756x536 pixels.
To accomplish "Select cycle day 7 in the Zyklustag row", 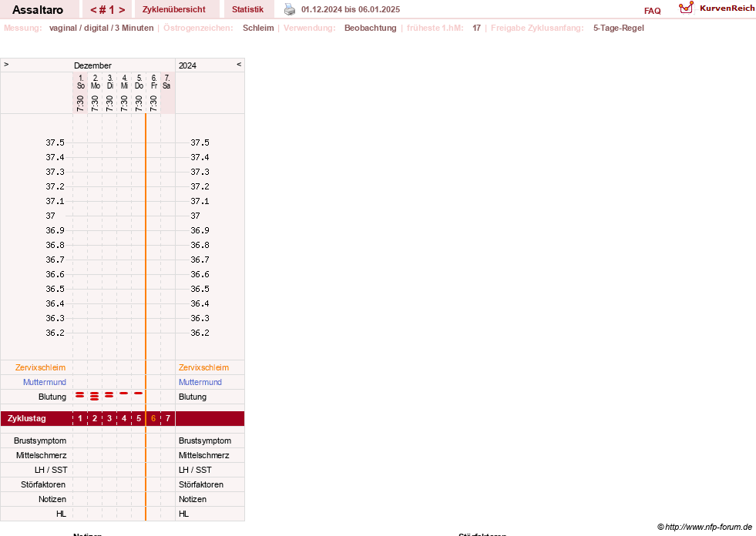I will pyautogui.click(x=168, y=418).
